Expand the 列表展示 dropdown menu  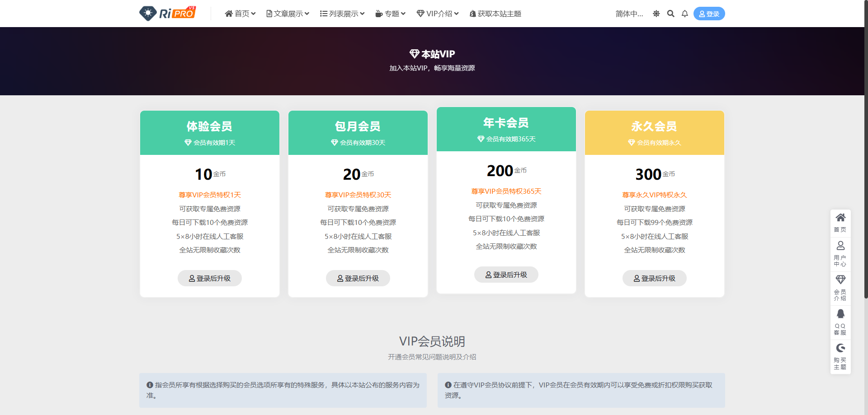(342, 14)
